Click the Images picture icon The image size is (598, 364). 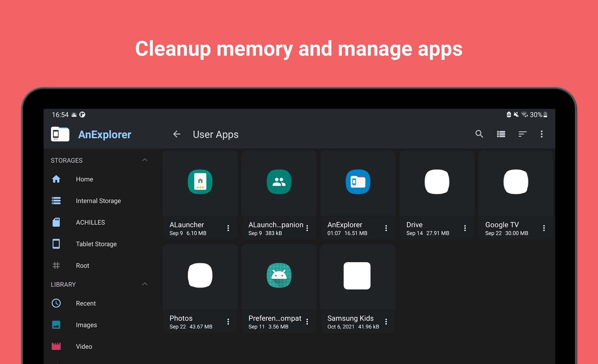(x=56, y=325)
